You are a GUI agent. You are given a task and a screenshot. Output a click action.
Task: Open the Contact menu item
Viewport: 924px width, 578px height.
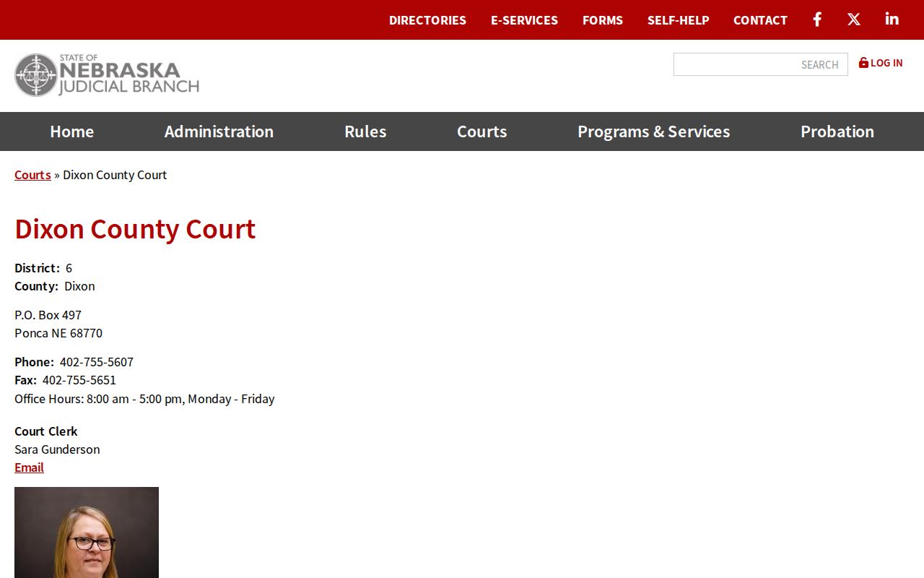tap(760, 20)
